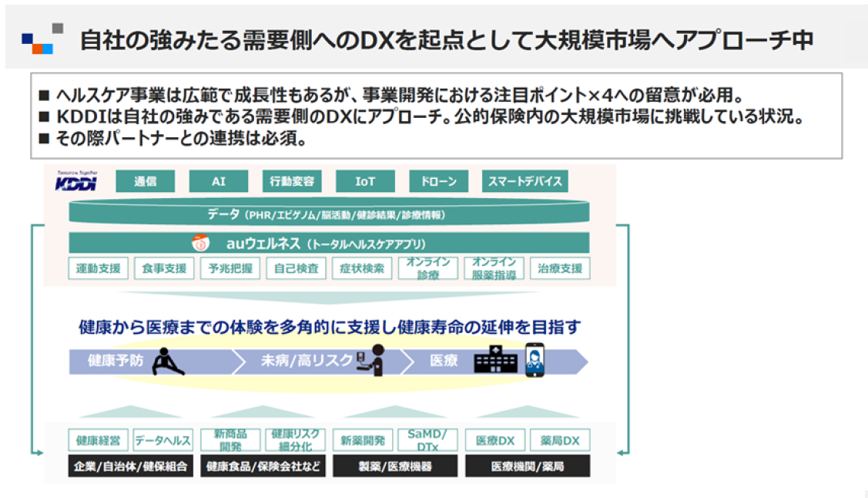Click the 医療 arrow segment label

pyautogui.click(x=444, y=361)
